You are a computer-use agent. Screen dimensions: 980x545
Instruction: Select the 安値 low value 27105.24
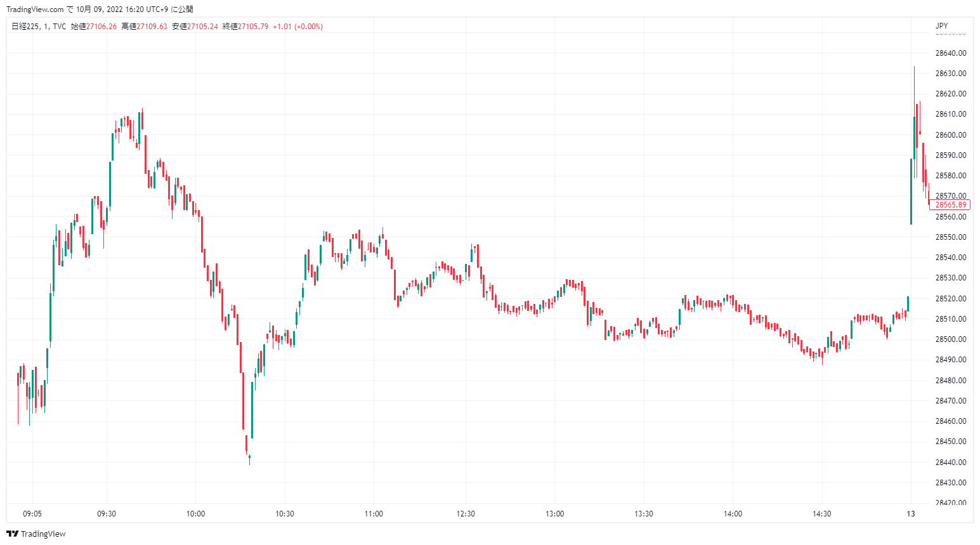(202, 27)
